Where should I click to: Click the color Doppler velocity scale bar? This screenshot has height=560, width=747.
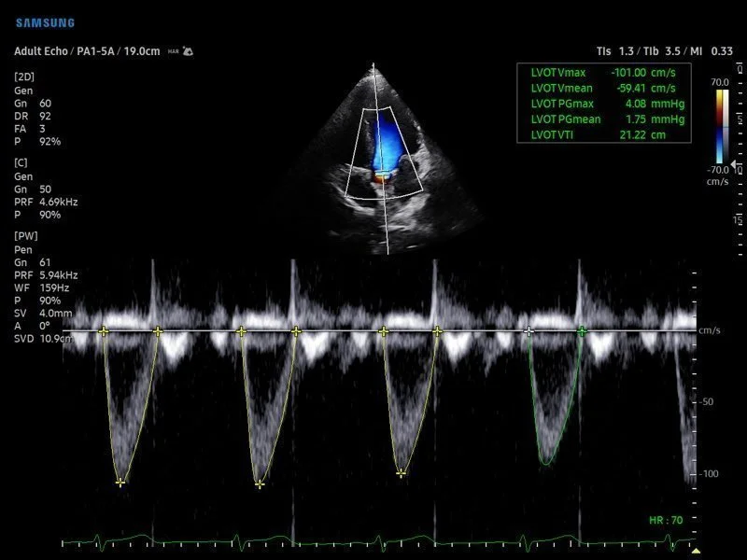coord(722,119)
